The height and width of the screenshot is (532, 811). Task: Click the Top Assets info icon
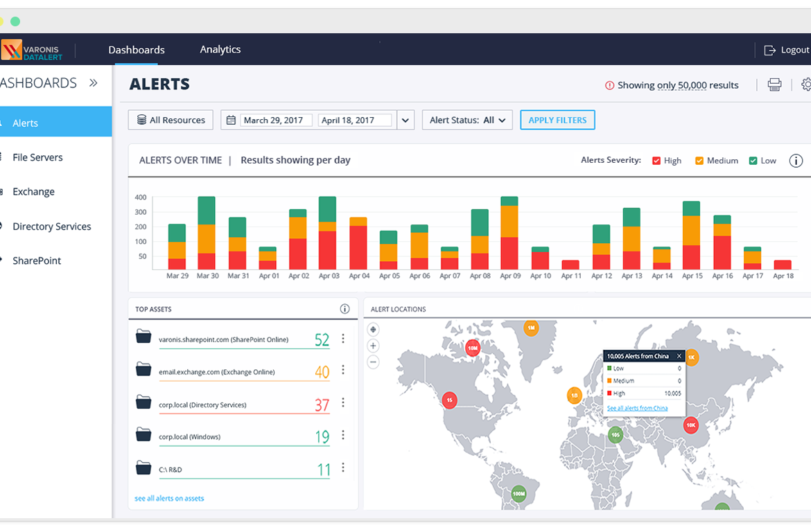(x=345, y=309)
